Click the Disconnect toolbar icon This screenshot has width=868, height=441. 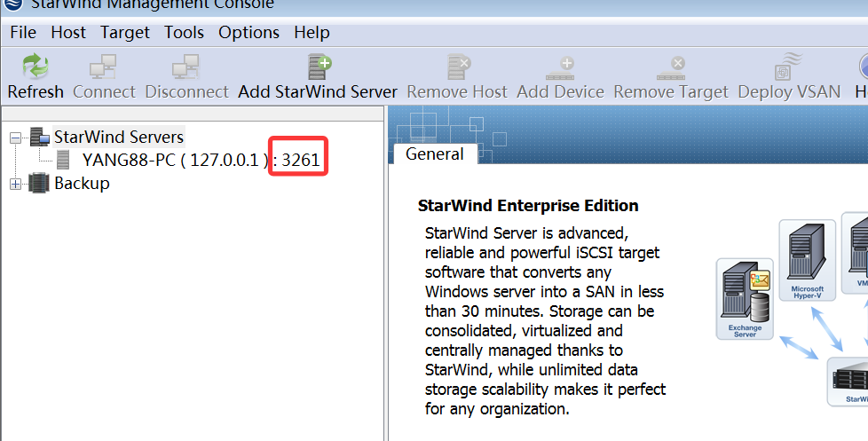186,67
